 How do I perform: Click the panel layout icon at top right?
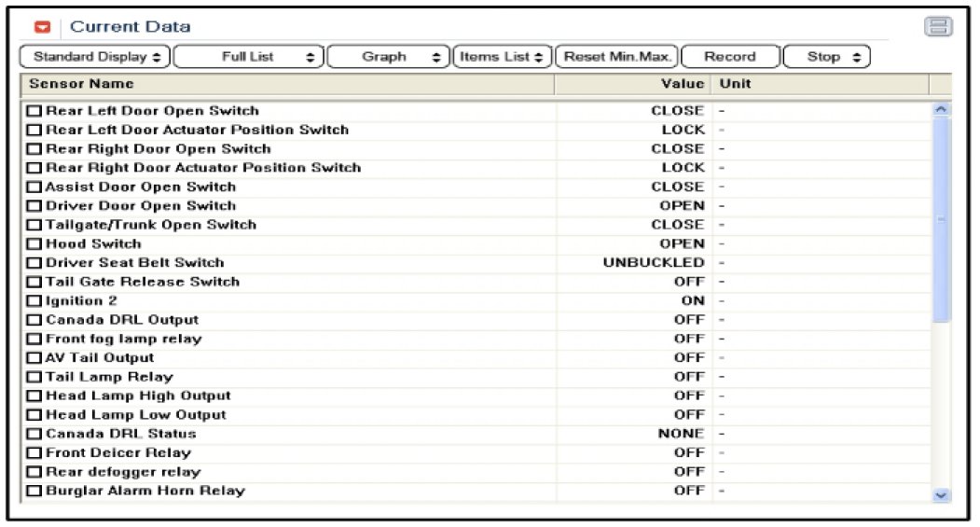pos(937,27)
